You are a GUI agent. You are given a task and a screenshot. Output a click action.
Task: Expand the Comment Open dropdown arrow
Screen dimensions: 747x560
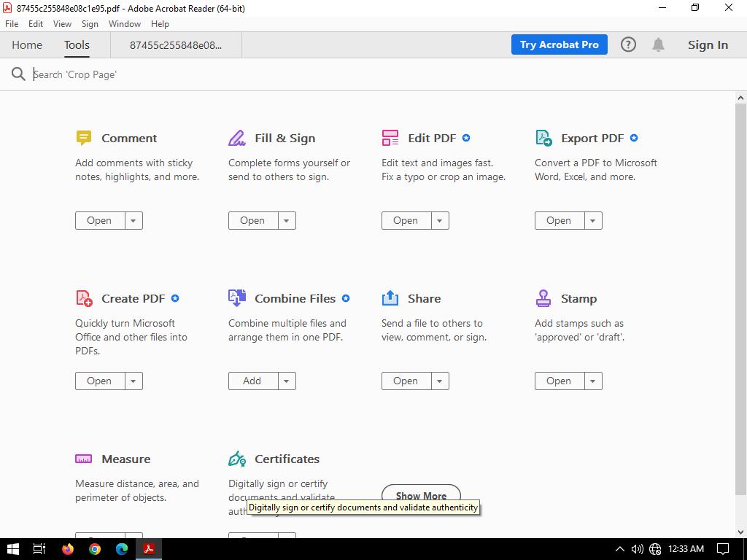point(133,221)
